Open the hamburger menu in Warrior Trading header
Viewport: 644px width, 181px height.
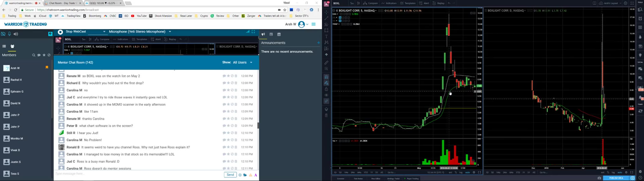pyautogui.click(x=314, y=24)
